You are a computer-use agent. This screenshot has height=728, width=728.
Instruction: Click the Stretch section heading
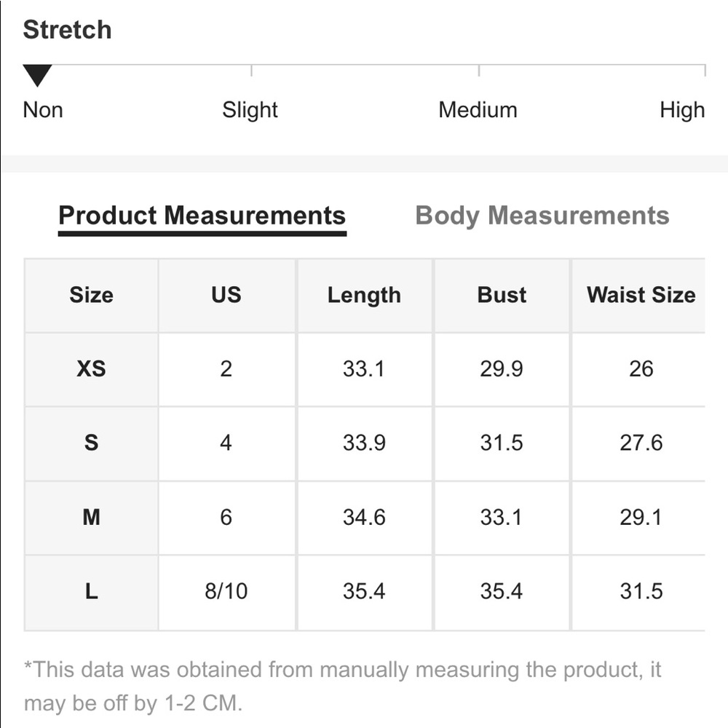point(67,30)
